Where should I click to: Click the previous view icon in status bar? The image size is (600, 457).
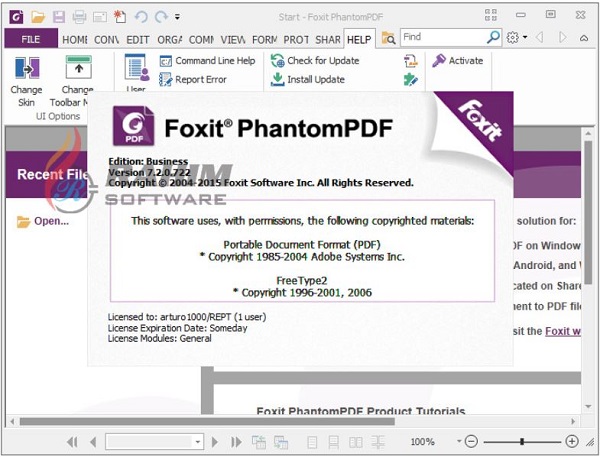pos(259,442)
